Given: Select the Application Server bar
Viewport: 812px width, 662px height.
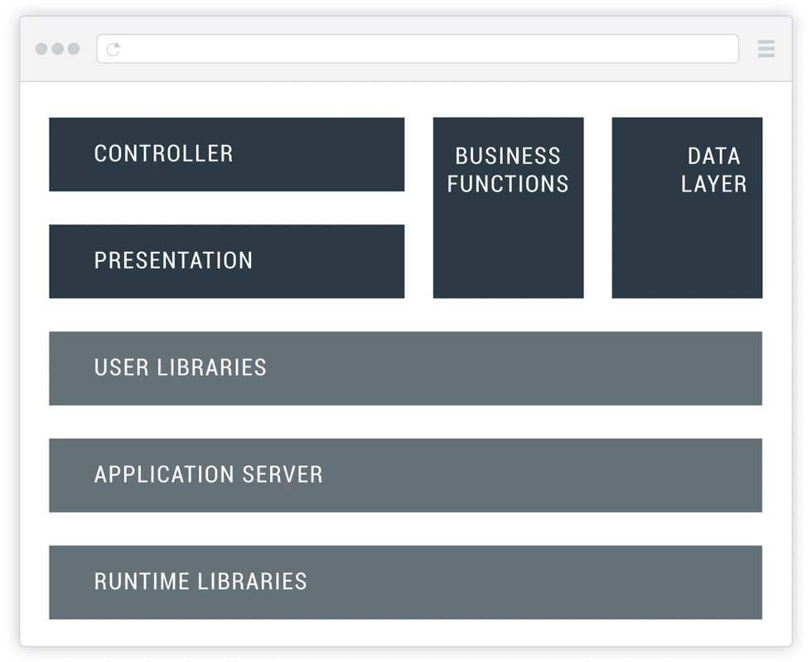Looking at the screenshot, I should 405,475.
